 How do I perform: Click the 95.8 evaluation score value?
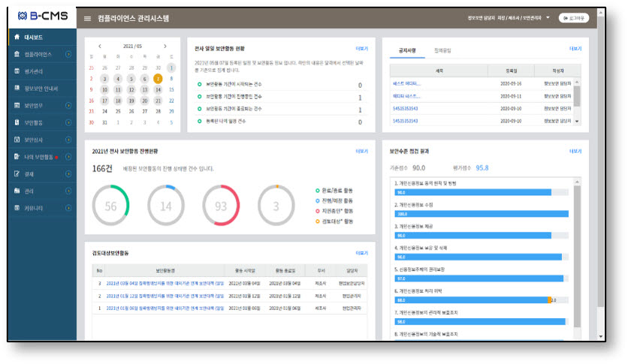pyautogui.click(x=482, y=168)
